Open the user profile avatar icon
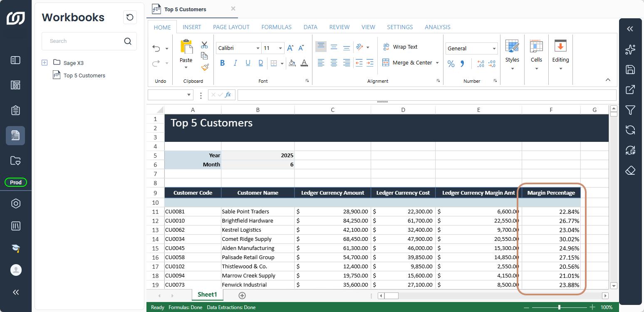Screen dimensions: 644x312 (16, 270)
